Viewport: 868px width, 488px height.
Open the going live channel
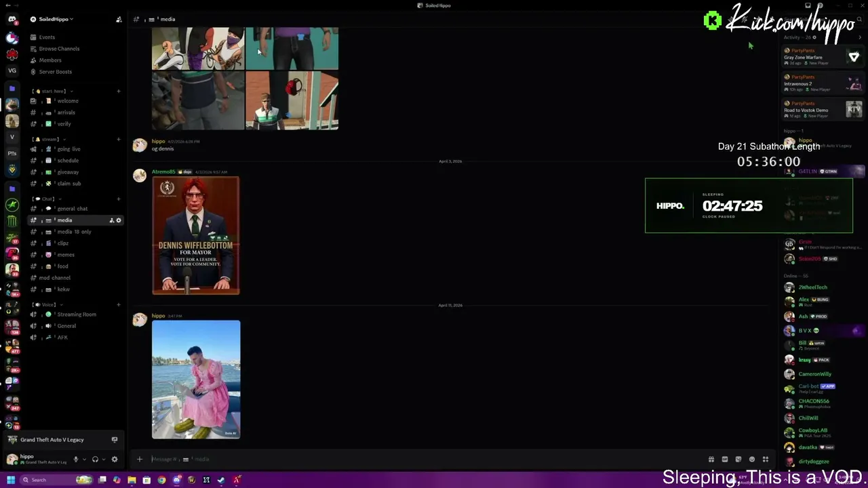pyautogui.click(x=76, y=149)
